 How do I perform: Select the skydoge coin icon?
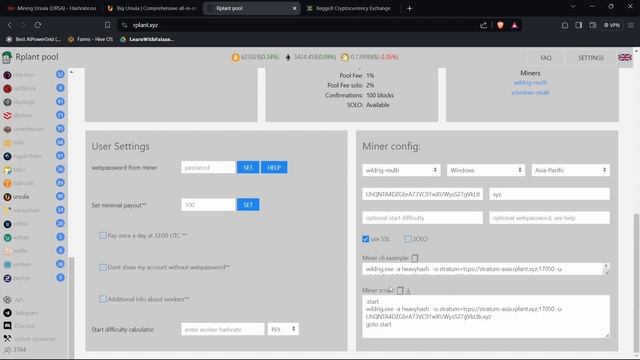click(7, 102)
